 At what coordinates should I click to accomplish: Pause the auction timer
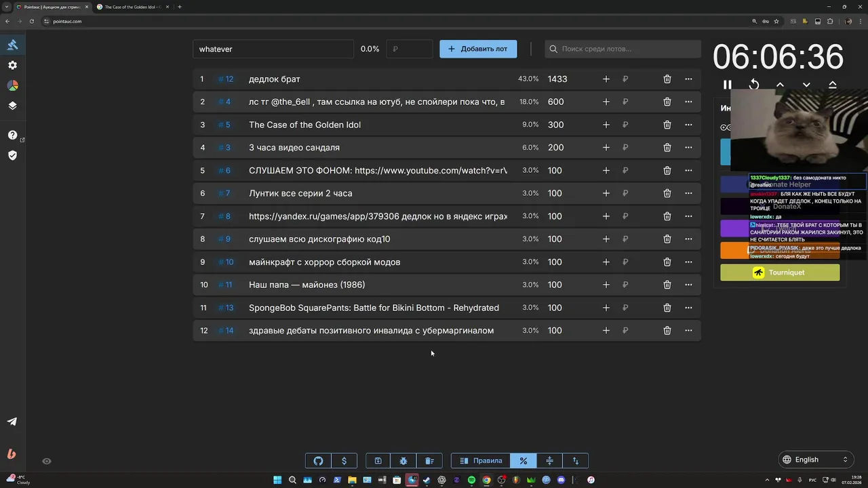click(727, 85)
